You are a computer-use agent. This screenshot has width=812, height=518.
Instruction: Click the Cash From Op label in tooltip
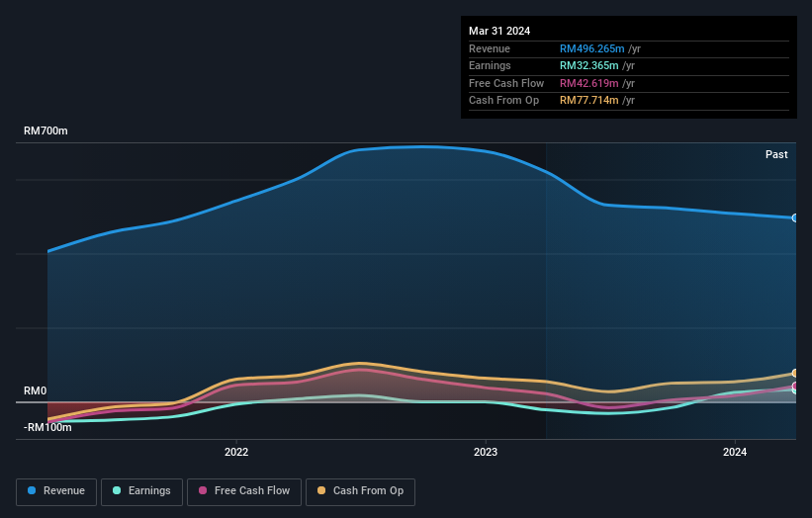(503, 101)
